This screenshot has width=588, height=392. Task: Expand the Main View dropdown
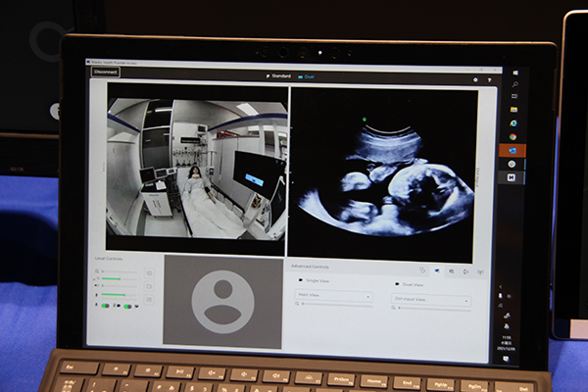coord(333,295)
